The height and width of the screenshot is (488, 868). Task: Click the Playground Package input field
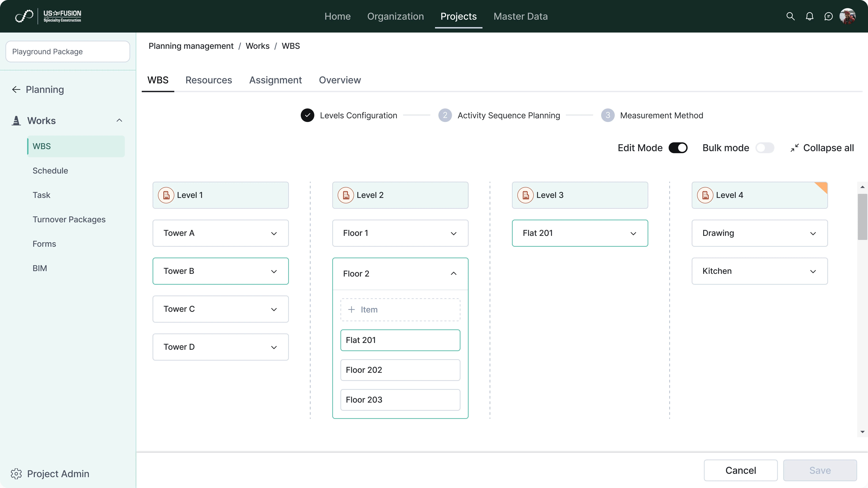click(68, 52)
